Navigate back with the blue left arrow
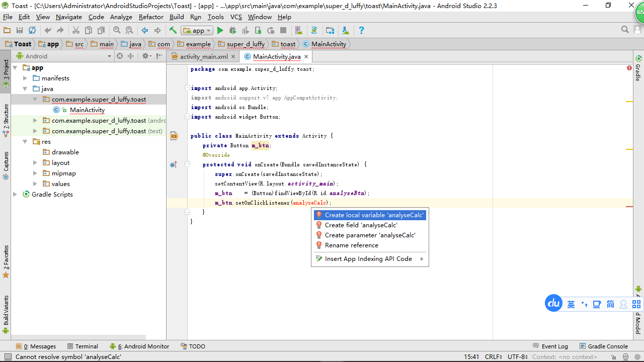The width and height of the screenshot is (644, 362). click(x=145, y=30)
